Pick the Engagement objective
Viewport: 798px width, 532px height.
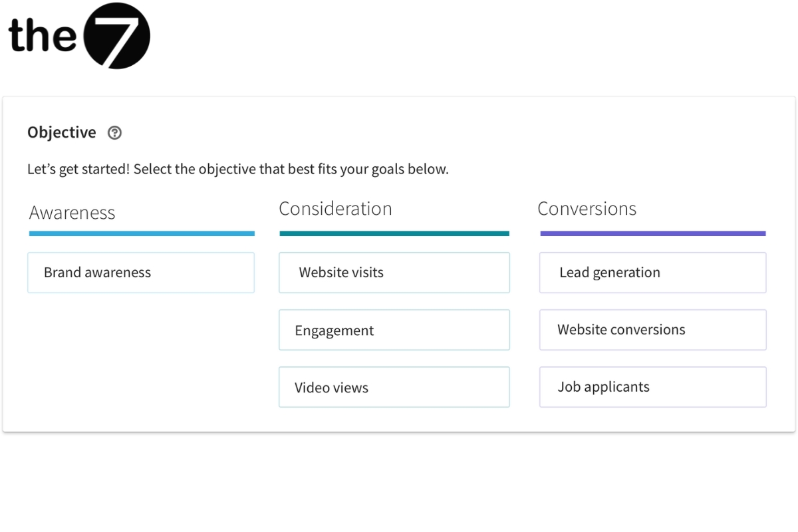pyautogui.click(x=394, y=330)
